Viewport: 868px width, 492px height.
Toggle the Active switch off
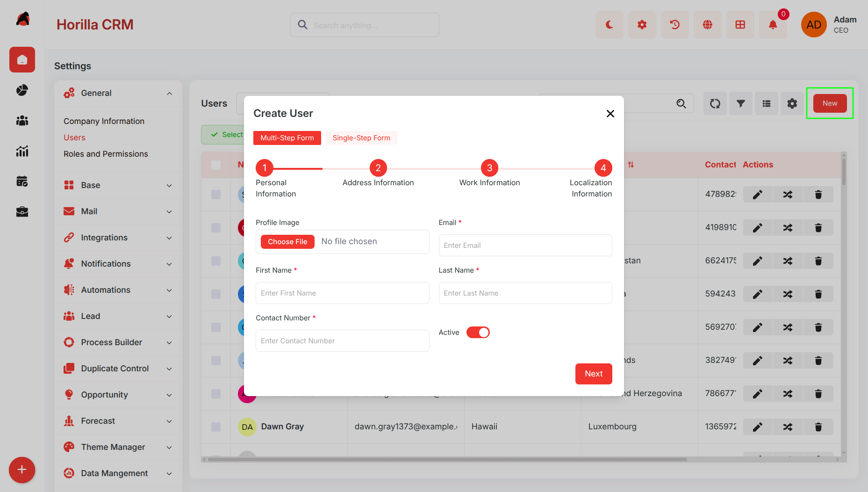tap(478, 333)
